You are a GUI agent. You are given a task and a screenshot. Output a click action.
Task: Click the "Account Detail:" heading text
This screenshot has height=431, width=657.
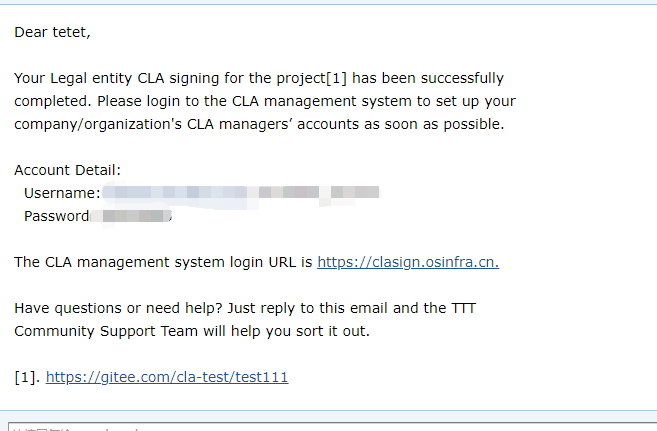pos(67,171)
